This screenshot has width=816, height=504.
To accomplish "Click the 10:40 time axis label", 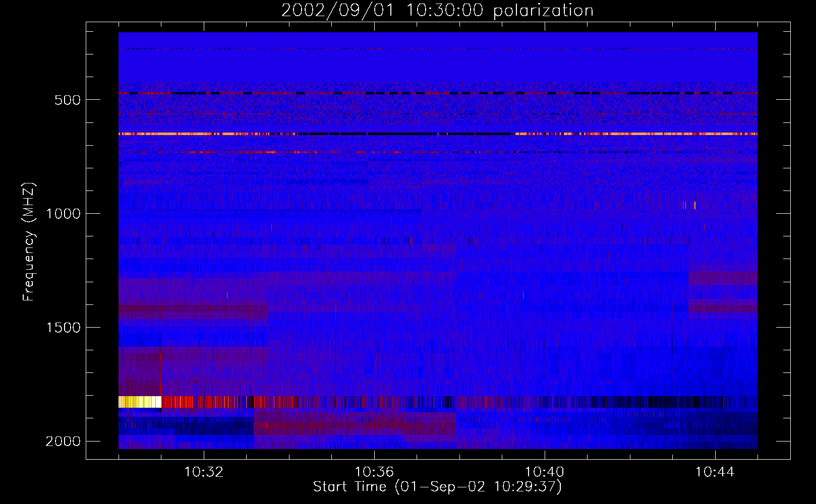I will point(545,472).
